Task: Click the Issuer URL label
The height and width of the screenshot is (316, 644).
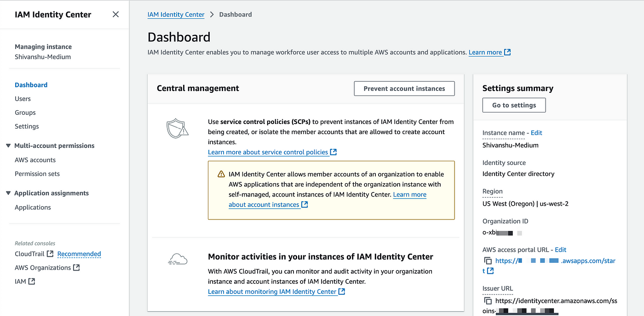Action: (x=498, y=288)
